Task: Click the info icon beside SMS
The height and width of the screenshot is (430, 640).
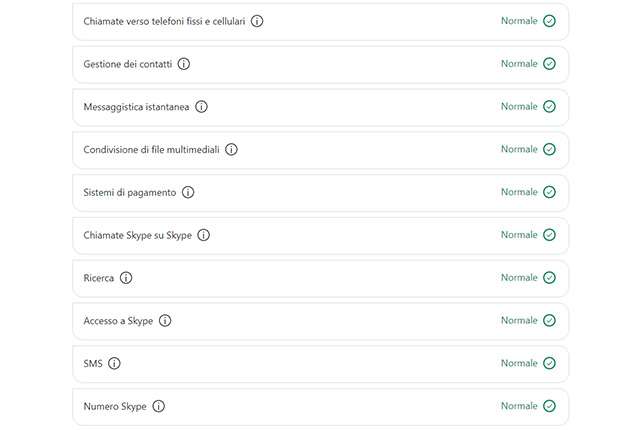Action: coord(114,364)
